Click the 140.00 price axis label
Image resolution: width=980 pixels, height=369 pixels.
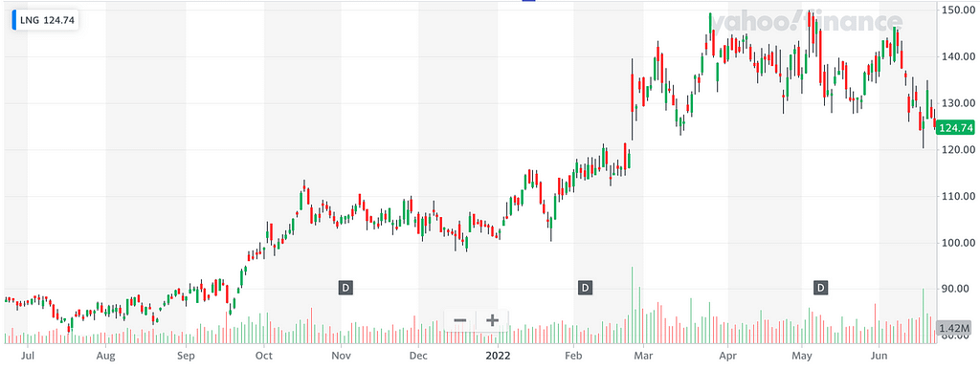tap(959, 56)
